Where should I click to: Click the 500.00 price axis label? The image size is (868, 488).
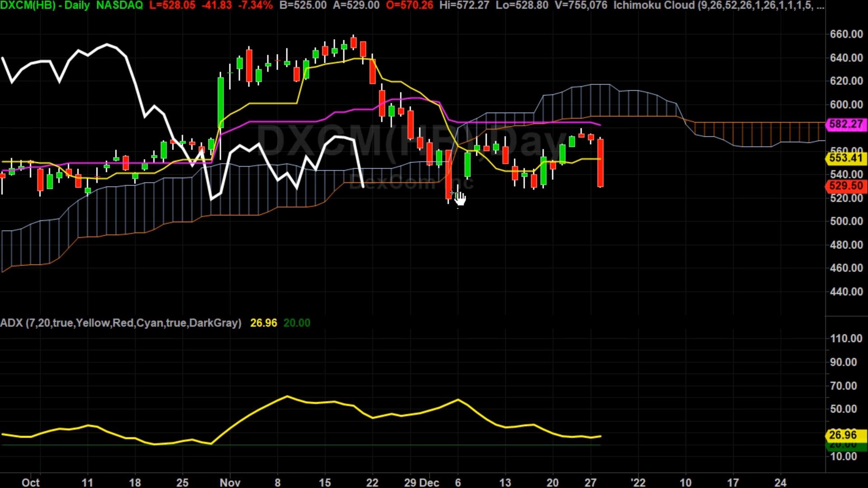click(x=846, y=221)
